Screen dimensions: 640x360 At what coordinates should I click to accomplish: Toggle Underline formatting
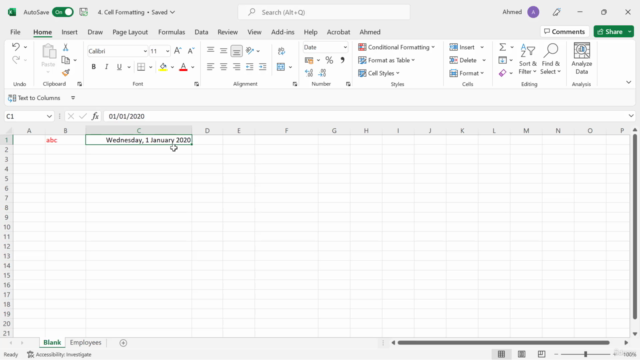[x=119, y=67]
